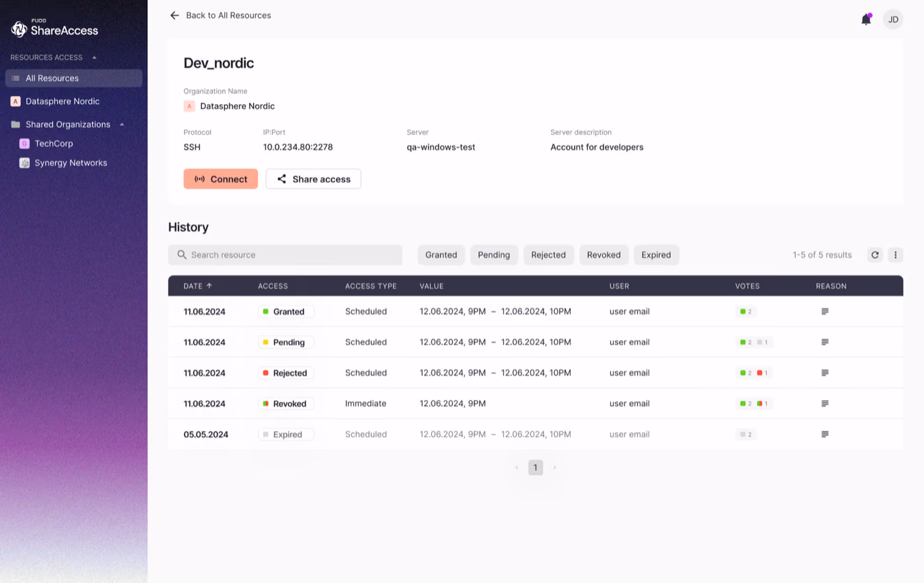Select page 1 in pagination
The height and width of the screenshot is (583, 924).
[x=535, y=468]
